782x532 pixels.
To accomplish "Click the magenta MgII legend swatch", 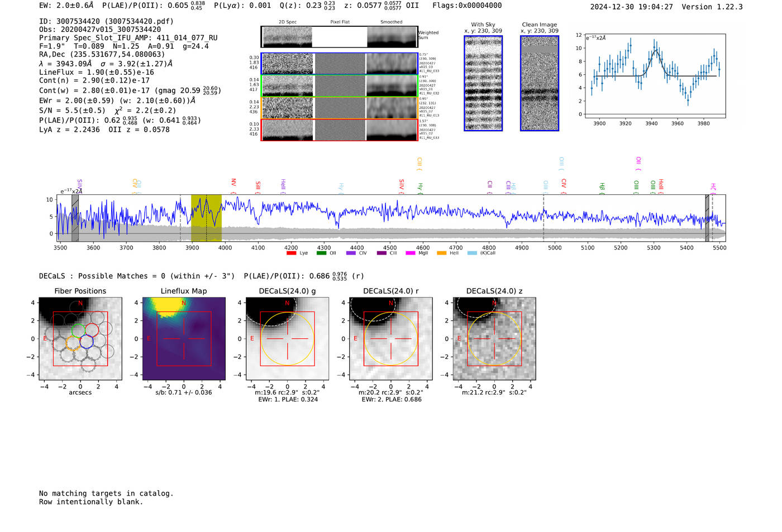I will (x=411, y=253).
